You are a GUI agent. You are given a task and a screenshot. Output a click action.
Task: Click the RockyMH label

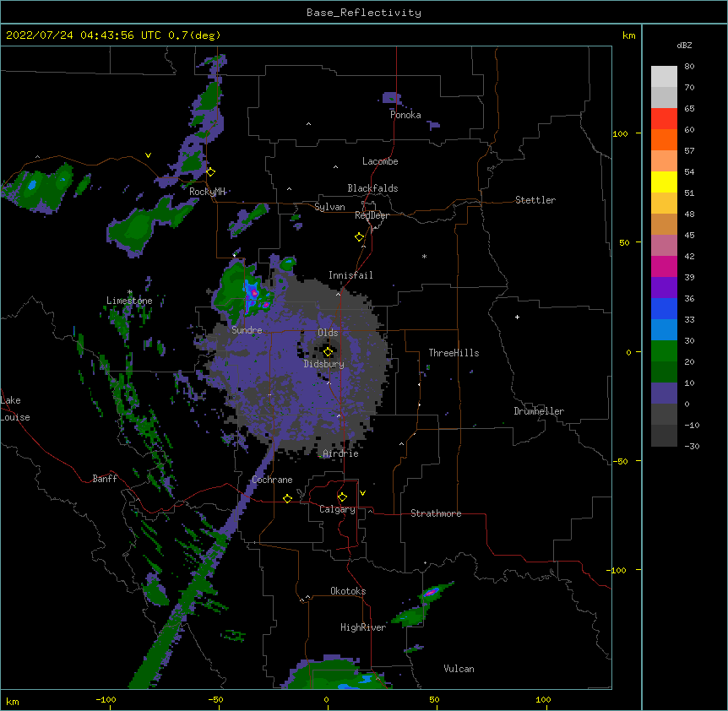tap(207, 191)
